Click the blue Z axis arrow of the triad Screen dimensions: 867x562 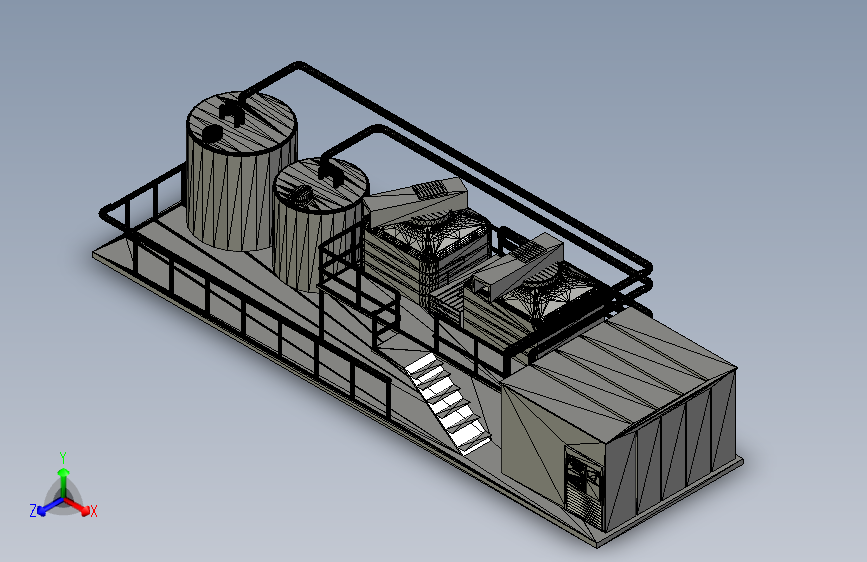click(x=50, y=506)
